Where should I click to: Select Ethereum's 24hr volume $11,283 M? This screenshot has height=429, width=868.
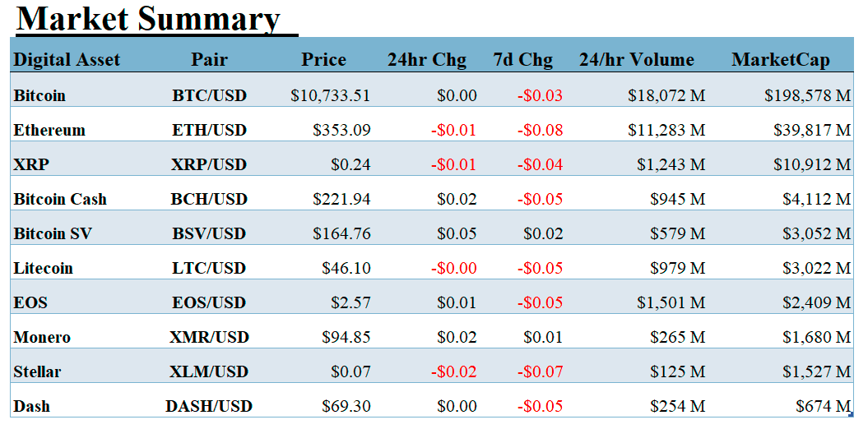[x=666, y=130]
